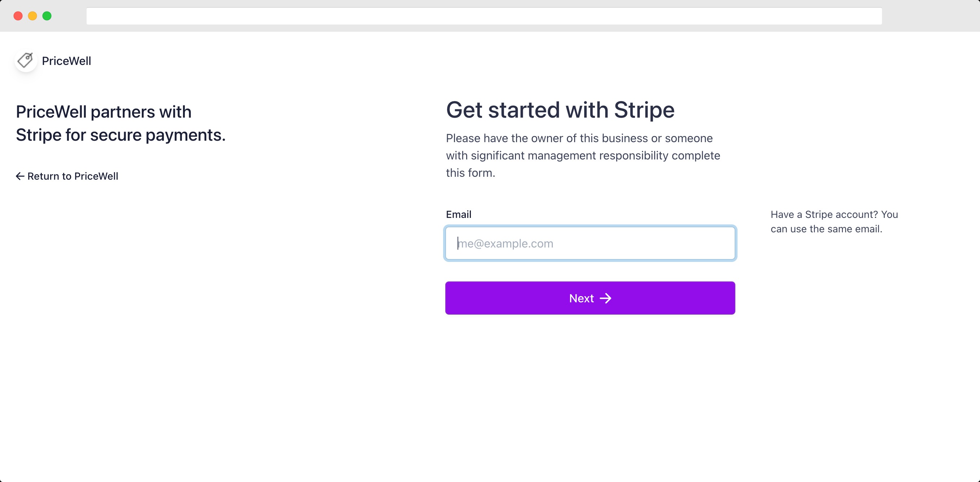Minimize the window with the yellow button
980x482 pixels.
point(32,16)
